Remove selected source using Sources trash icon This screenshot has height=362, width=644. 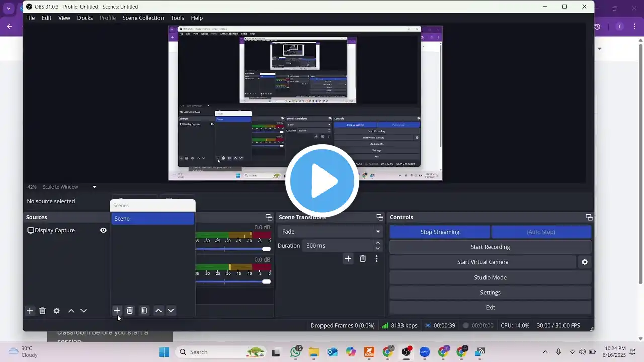pos(42,311)
